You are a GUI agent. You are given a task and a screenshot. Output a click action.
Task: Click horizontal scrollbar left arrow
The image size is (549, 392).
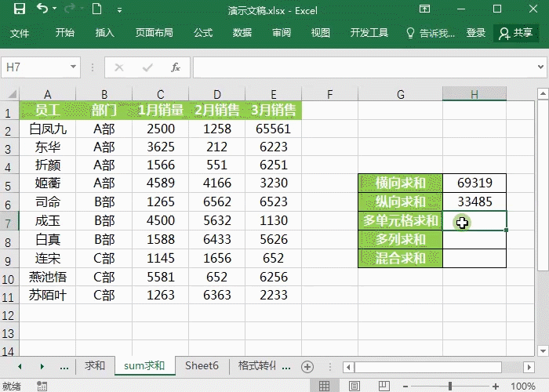(x=348, y=367)
